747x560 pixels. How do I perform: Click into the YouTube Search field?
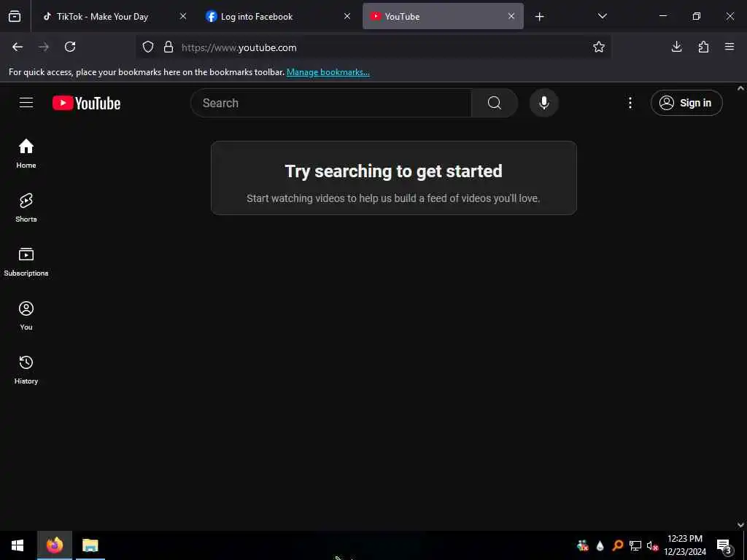tap(331, 103)
